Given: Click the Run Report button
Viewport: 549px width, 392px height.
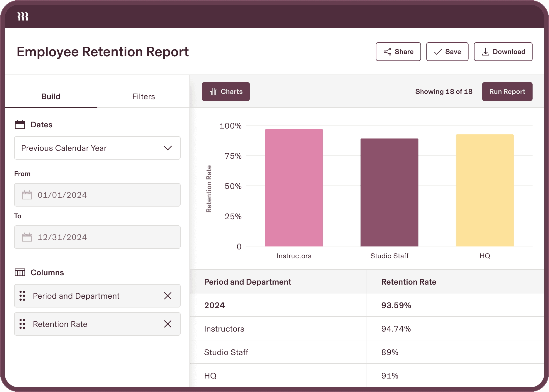Looking at the screenshot, I should (x=507, y=92).
